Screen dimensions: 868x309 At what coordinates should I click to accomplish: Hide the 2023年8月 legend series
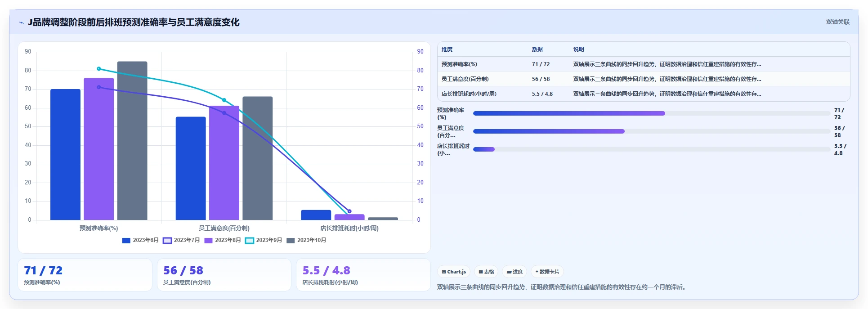click(x=222, y=240)
